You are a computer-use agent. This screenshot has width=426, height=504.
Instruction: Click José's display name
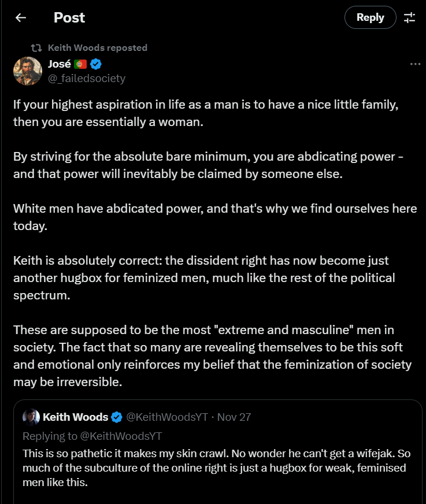coord(59,64)
